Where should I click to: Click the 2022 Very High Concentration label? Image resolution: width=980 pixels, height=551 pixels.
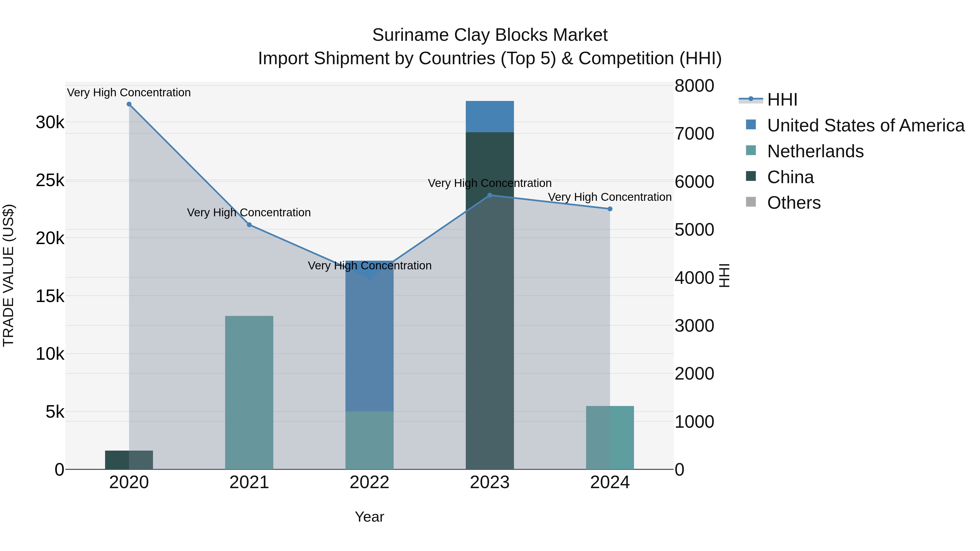click(x=369, y=266)
